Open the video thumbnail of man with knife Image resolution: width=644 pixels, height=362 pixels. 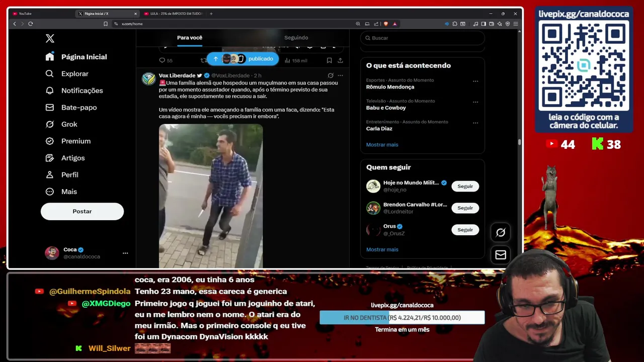(x=211, y=196)
